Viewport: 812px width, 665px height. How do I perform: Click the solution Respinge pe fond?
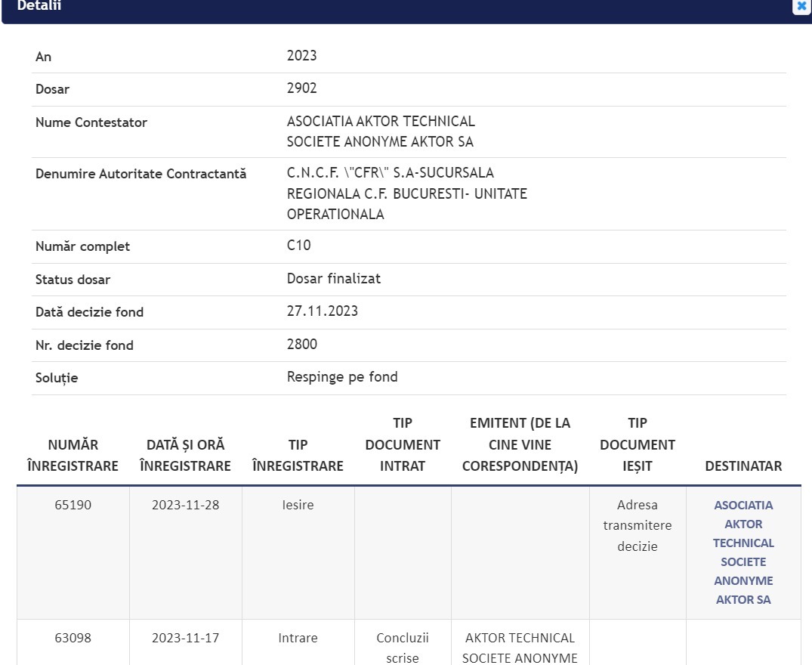click(342, 377)
